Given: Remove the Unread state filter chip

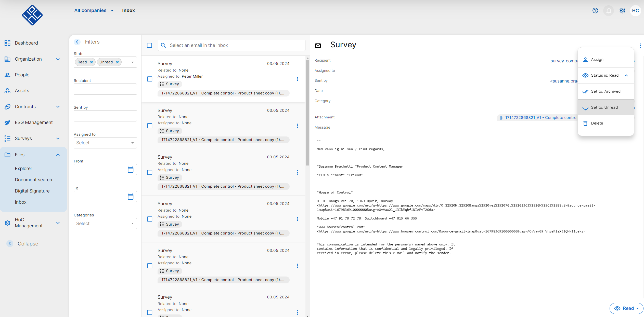Looking at the screenshot, I should click(x=117, y=62).
